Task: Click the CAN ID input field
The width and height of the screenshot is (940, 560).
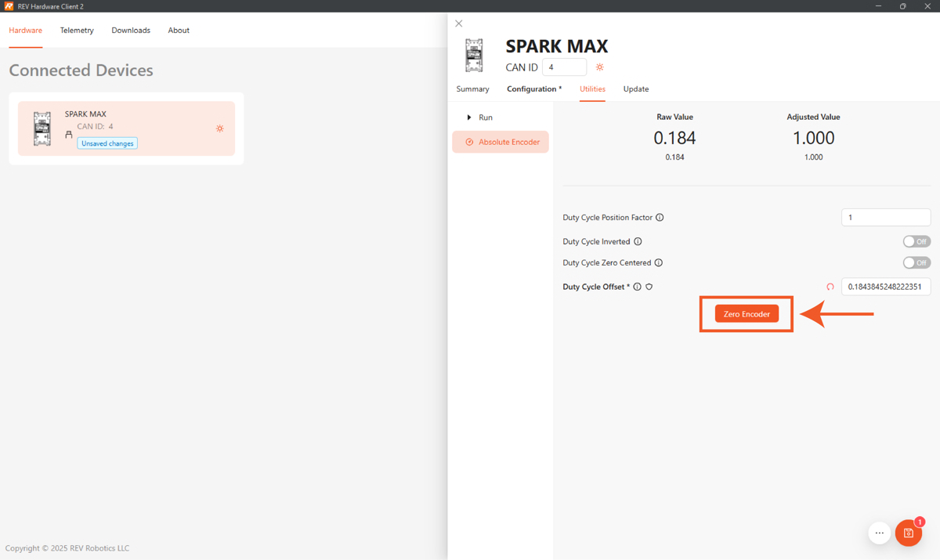Action: click(x=564, y=67)
